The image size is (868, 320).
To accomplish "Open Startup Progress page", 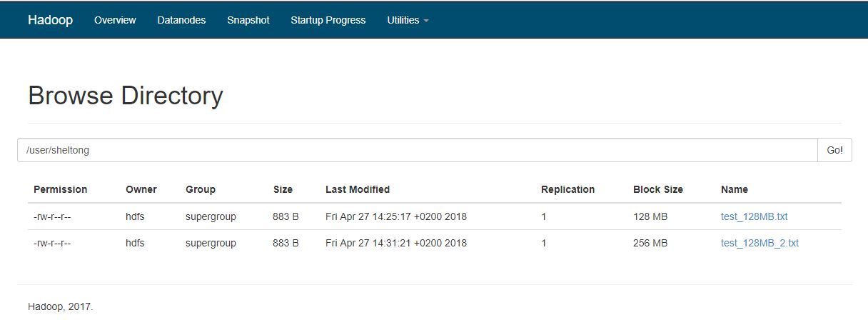I will click(x=328, y=20).
